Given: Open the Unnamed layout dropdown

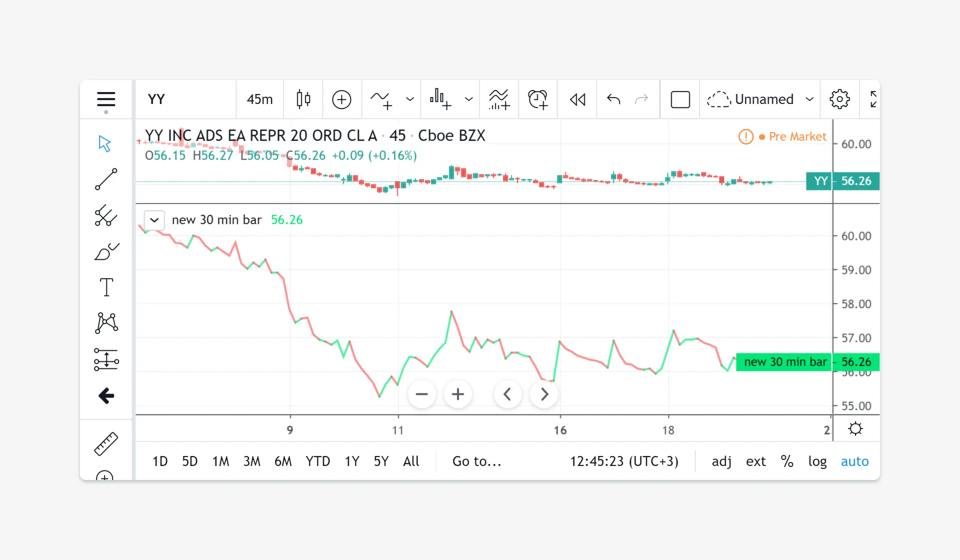Looking at the screenshot, I should 809,99.
